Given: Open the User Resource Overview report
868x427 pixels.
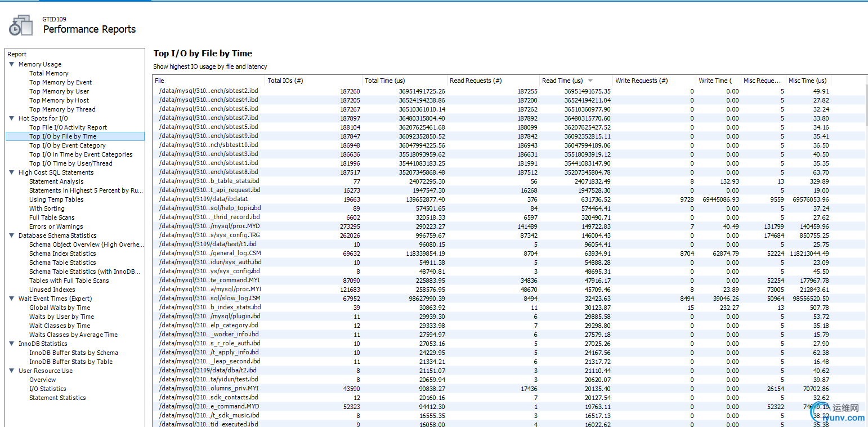Looking at the screenshot, I should (x=43, y=380).
